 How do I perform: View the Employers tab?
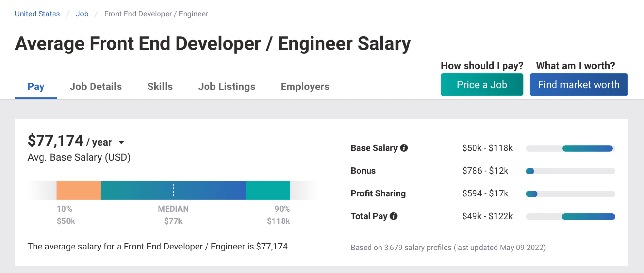(x=304, y=86)
